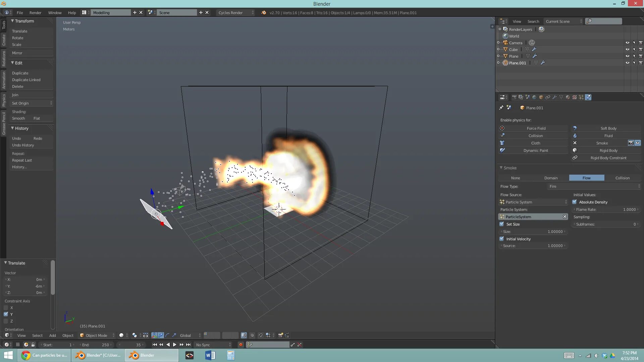
Task: Hide the Cube object with eye icon
Action: click(x=627, y=49)
